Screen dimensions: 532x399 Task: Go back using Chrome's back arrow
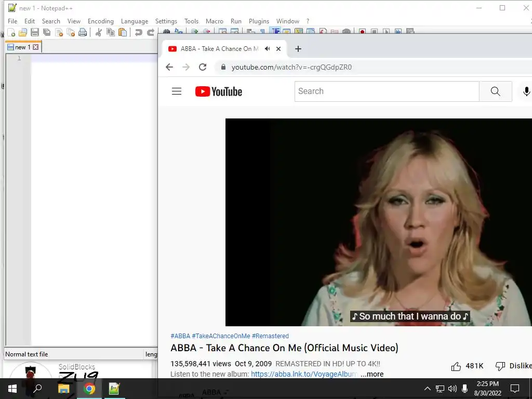pos(169,67)
